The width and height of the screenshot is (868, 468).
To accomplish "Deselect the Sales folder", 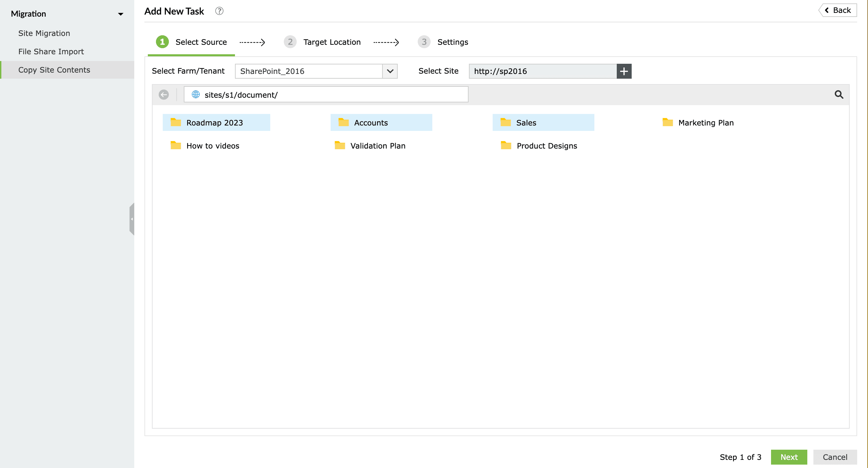I will [x=526, y=122].
